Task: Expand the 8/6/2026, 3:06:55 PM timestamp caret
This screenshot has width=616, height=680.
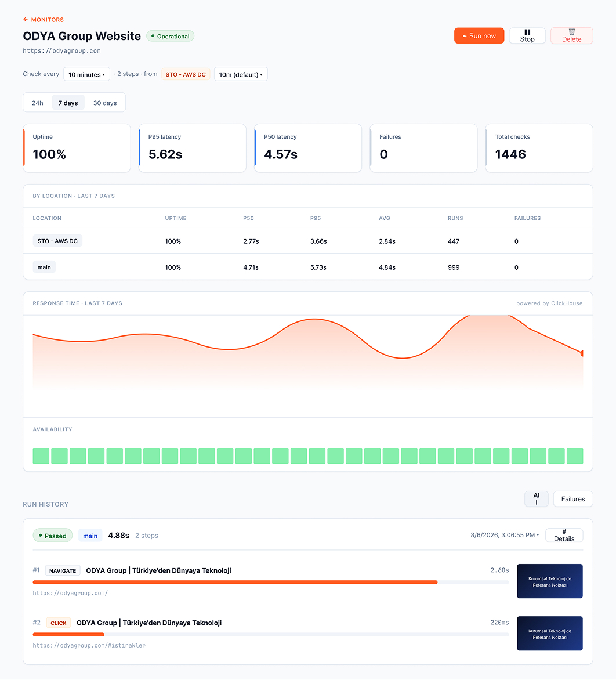Action: 538,535
